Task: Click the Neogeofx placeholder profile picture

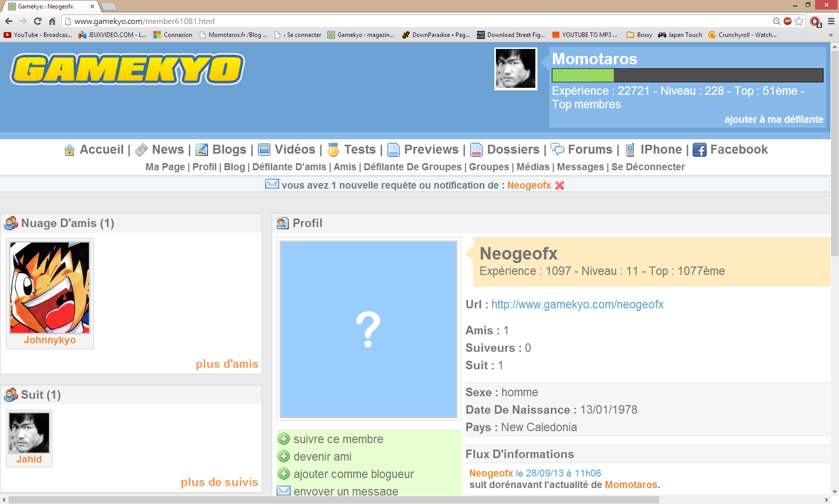Action: 369,329
